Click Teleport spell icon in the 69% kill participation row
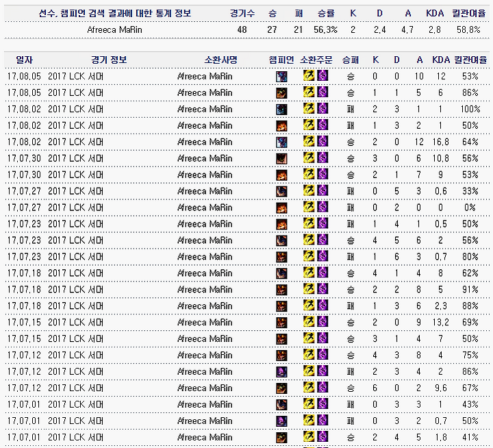The width and height of the screenshot is (493, 448). click(323, 321)
